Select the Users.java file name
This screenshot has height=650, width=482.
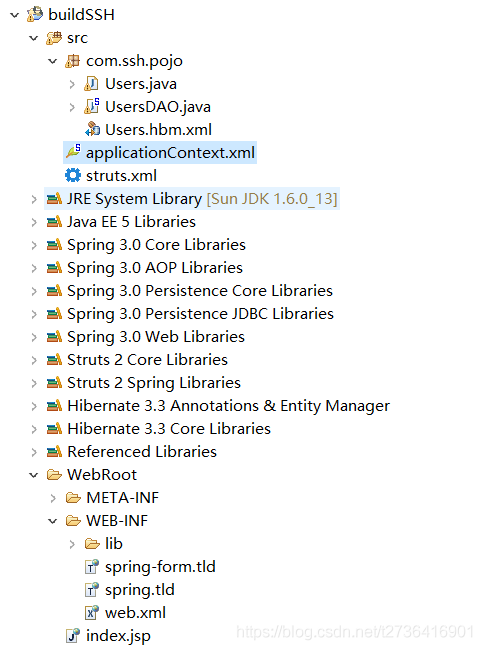pyautogui.click(x=141, y=84)
